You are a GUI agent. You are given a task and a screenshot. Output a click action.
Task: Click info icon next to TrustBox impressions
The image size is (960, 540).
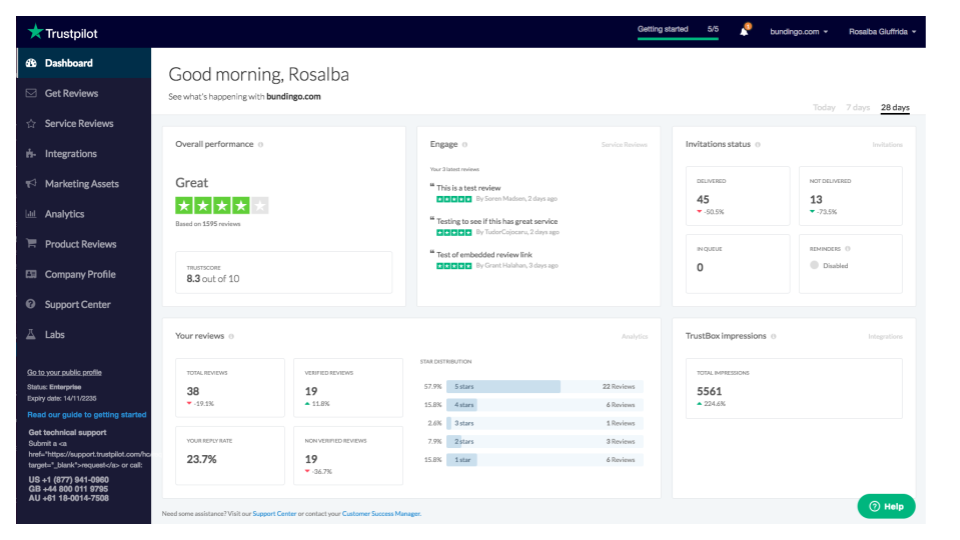774,336
